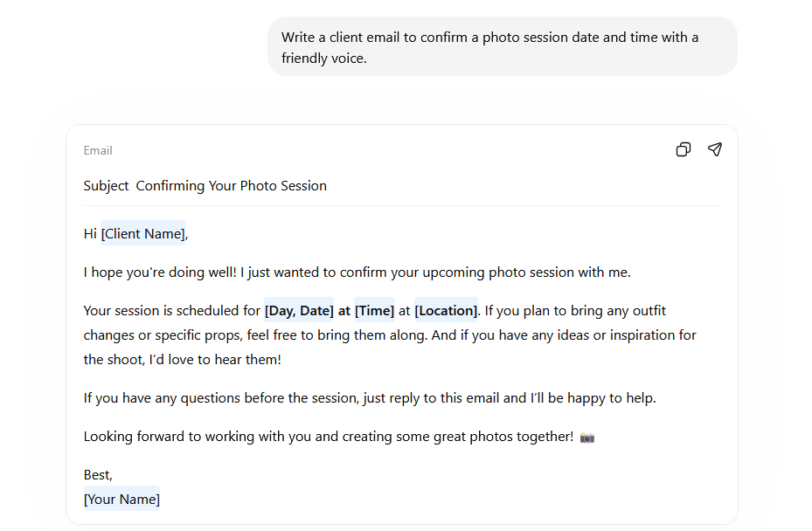Click the 'If you have any questions' paragraph

[369, 398]
